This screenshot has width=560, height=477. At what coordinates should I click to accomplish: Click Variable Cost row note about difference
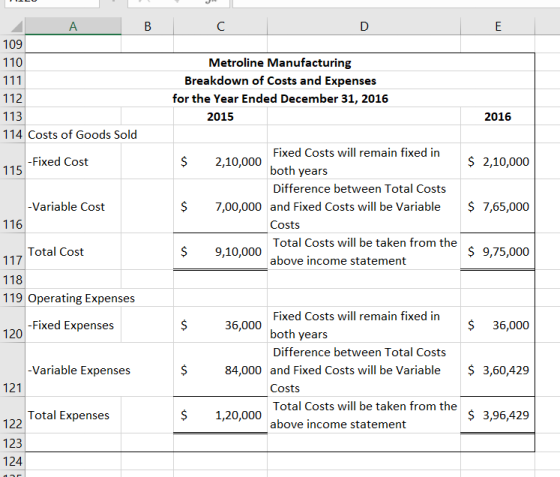[x=364, y=206]
